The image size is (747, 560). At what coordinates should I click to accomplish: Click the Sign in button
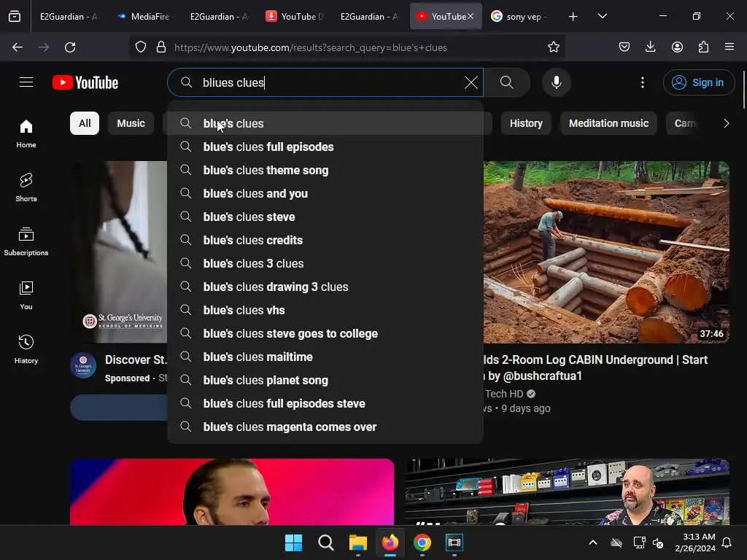[x=698, y=82]
